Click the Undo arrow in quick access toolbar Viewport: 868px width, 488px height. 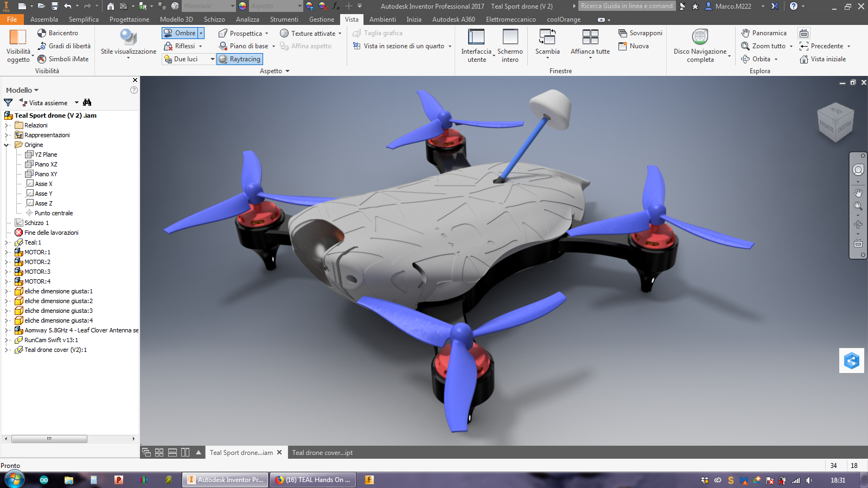[68, 6]
